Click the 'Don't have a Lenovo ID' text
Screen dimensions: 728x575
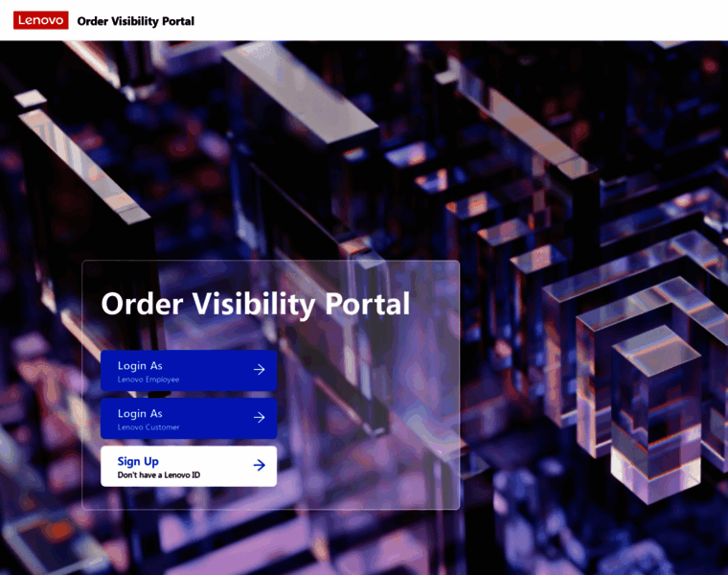click(159, 475)
